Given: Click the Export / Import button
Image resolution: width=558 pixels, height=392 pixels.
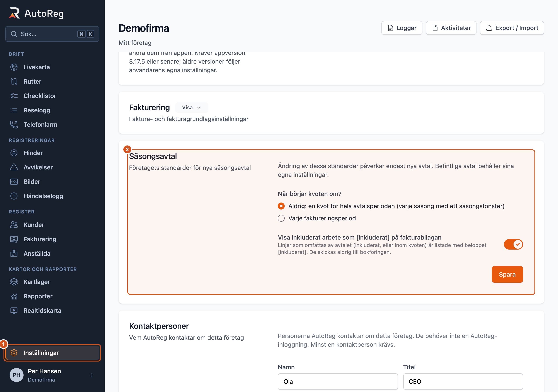Looking at the screenshot, I should coord(512,28).
